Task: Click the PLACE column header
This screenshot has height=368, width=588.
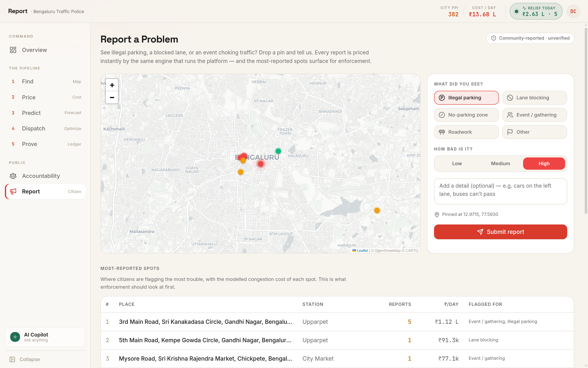Action: click(127, 304)
